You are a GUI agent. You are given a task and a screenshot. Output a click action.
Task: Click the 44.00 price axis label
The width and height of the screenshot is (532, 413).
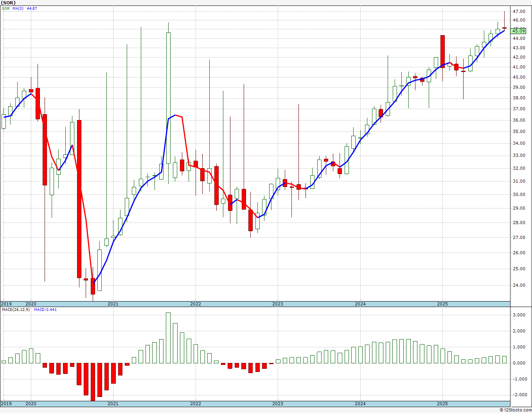pyautogui.click(x=519, y=38)
